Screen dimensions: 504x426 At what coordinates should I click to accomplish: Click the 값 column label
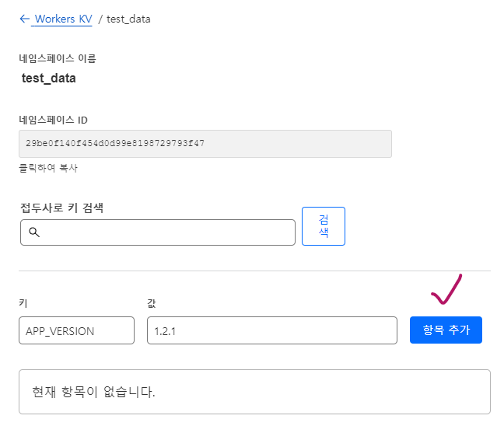click(x=152, y=302)
